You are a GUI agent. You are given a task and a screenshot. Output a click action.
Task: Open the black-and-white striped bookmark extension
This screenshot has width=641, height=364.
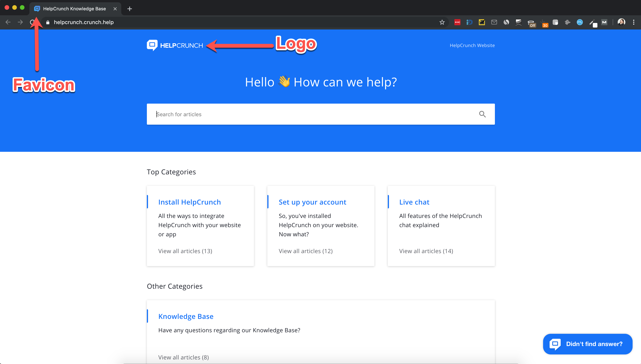[x=518, y=22]
